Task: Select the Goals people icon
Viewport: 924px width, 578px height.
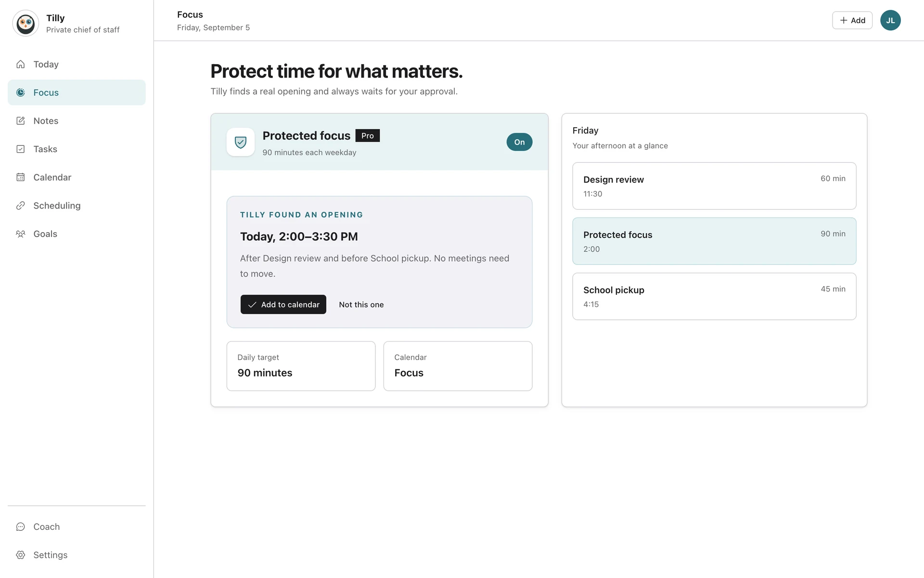Action: click(x=21, y=234)
